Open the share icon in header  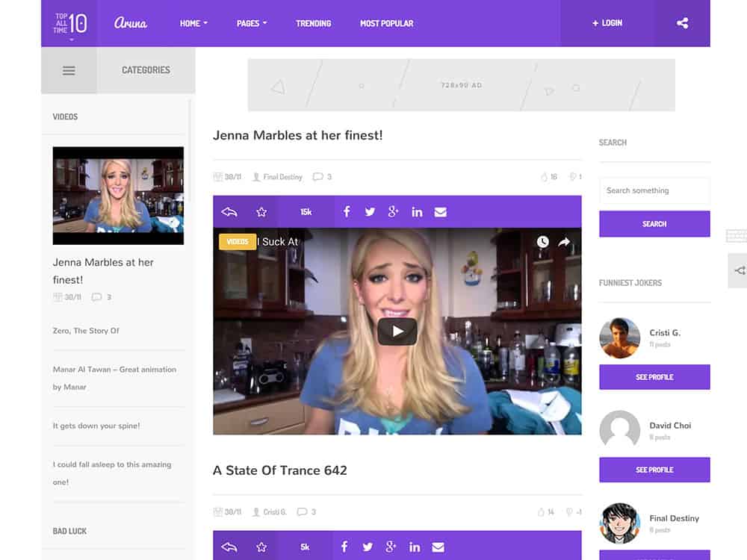tap(682, 23)
